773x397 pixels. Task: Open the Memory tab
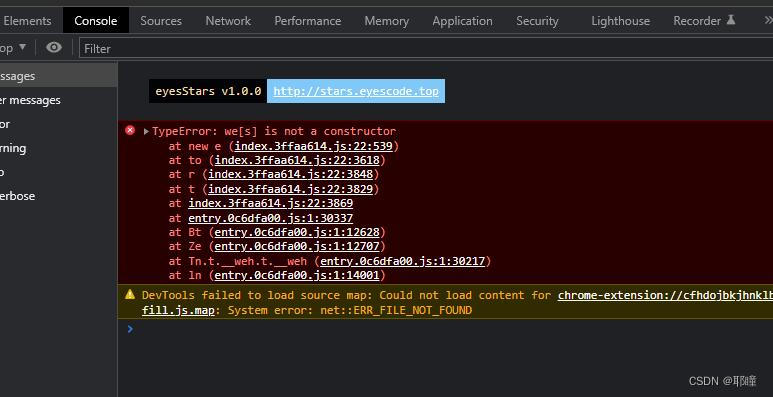pos(386,21)
